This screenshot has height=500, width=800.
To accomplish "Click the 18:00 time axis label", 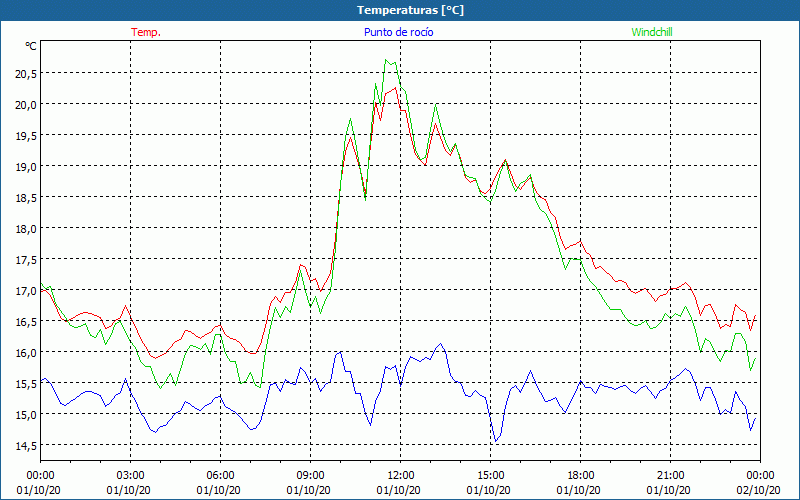I will point(580,476).
